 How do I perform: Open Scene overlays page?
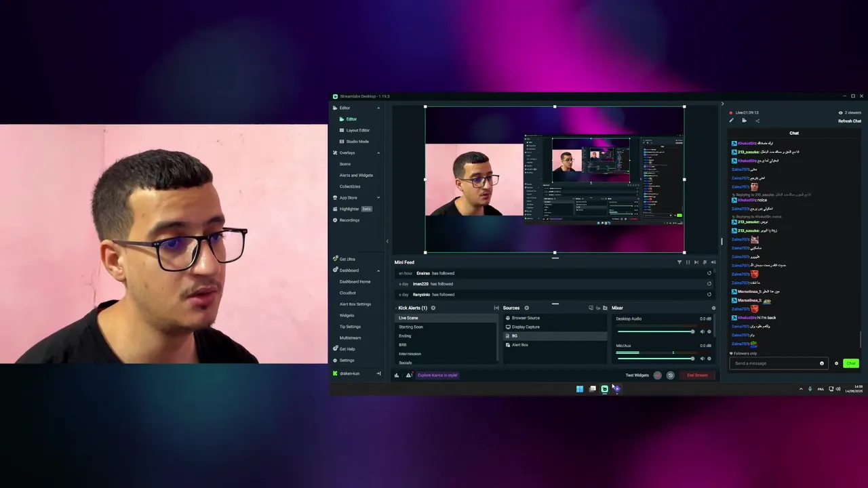pos(345,164)
